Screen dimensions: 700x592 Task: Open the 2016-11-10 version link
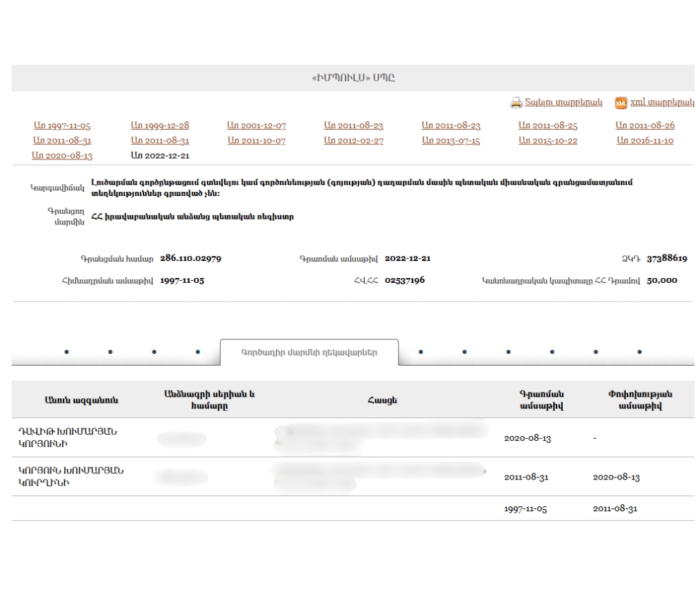(x=645, y=141)
